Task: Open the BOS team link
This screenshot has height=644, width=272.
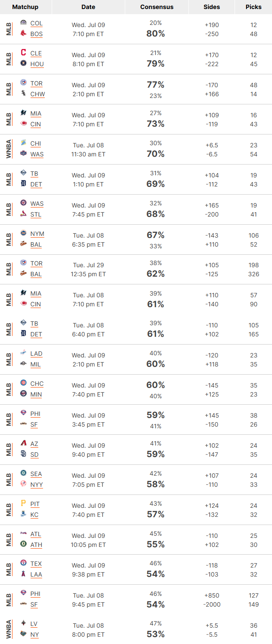Action: pos(37,34)
